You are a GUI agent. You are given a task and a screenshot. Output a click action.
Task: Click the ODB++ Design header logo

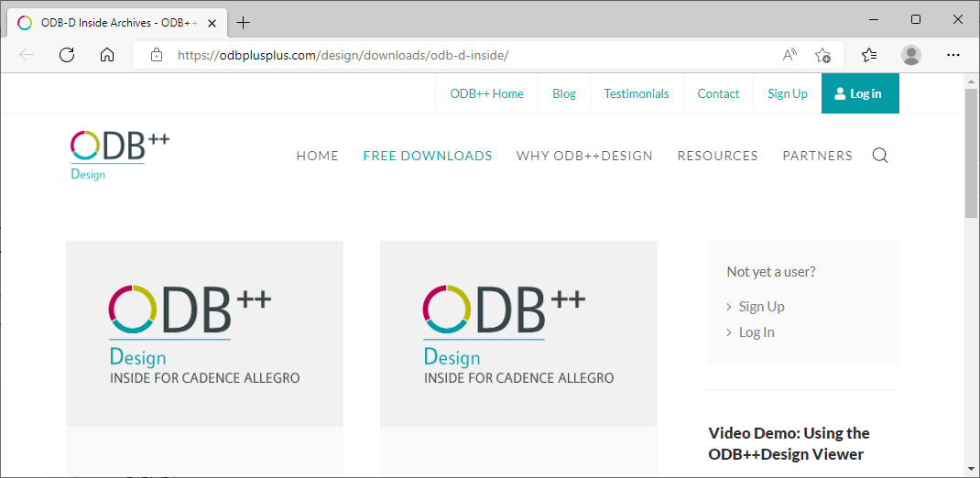[119, 156]
